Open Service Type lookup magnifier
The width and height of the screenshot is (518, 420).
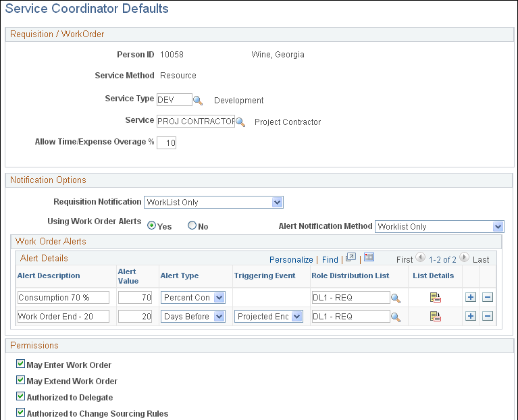point(198,101)
